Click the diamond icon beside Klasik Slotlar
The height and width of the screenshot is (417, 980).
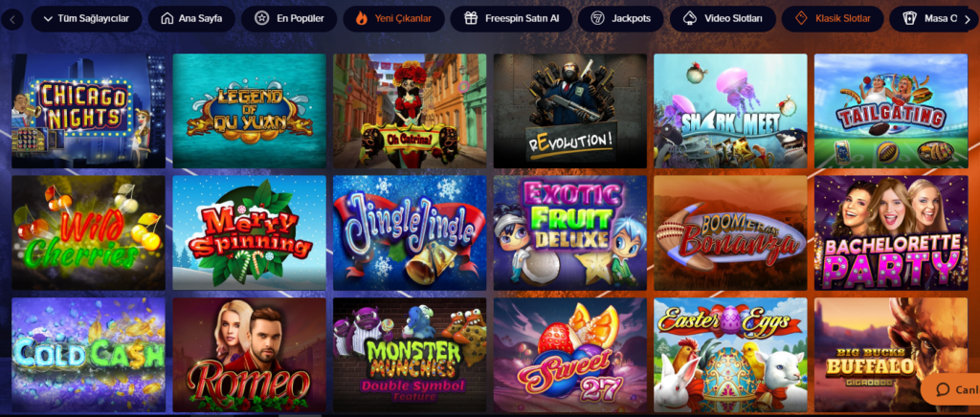[801, 19]
